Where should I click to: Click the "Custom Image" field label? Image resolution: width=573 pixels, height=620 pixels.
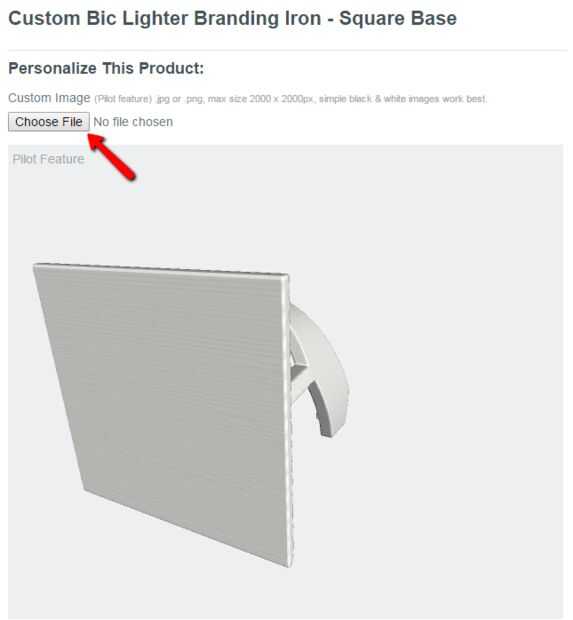(x=49, y=98)
